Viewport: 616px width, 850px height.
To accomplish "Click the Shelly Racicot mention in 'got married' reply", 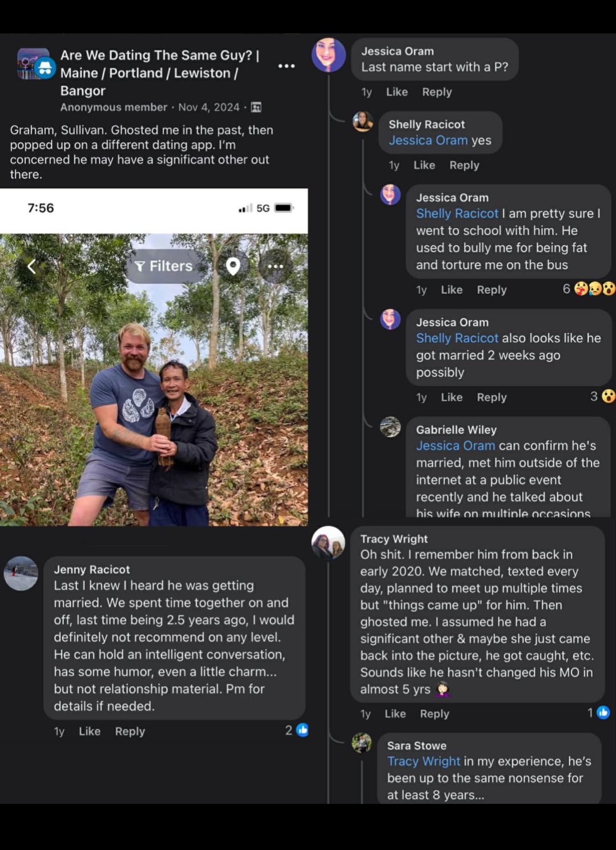I will pyautogui.click(x=457, y=338).
